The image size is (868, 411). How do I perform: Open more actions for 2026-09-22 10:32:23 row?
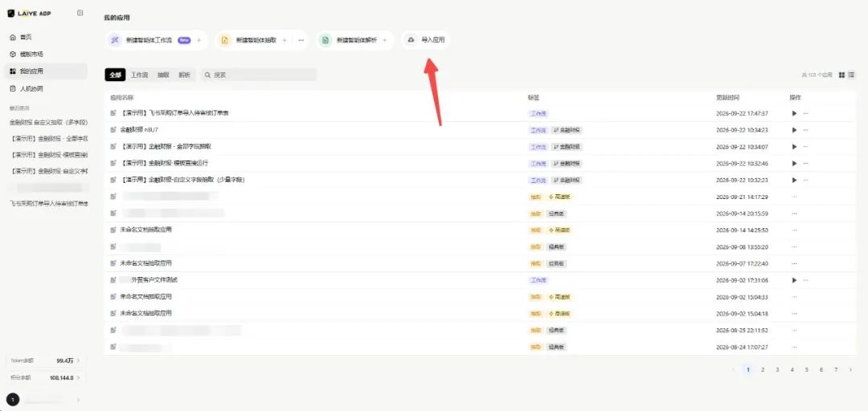tap(805, 181)
